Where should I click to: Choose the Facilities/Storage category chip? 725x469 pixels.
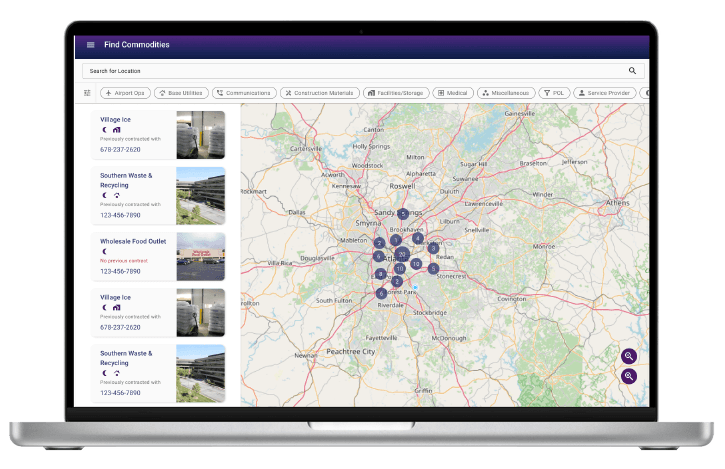[395, 93]
